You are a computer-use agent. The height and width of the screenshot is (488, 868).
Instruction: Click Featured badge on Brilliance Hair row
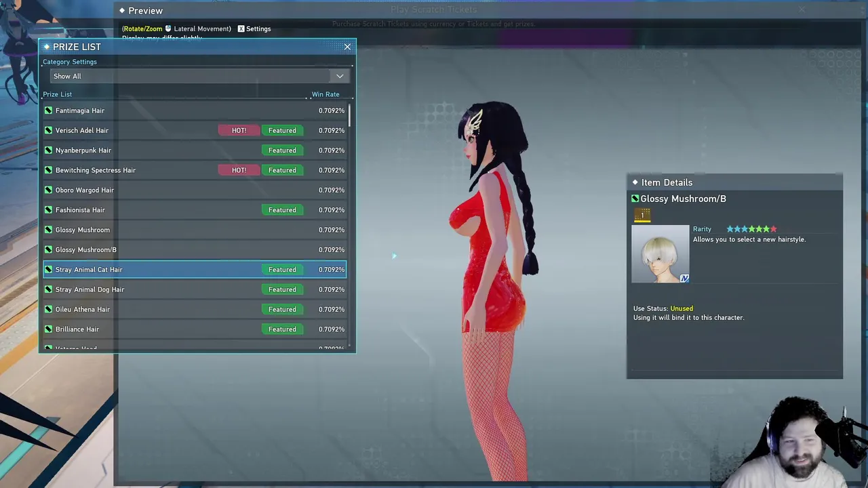tap(282, 329)
